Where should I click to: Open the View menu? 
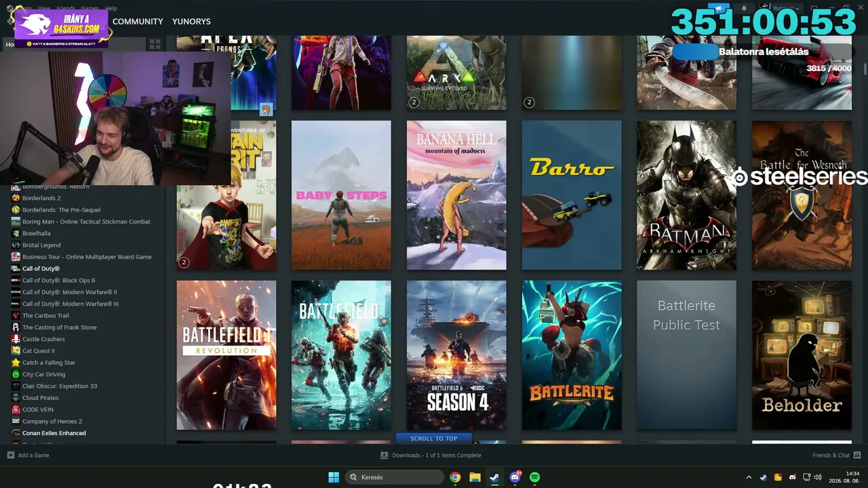(x=44, y=8)
